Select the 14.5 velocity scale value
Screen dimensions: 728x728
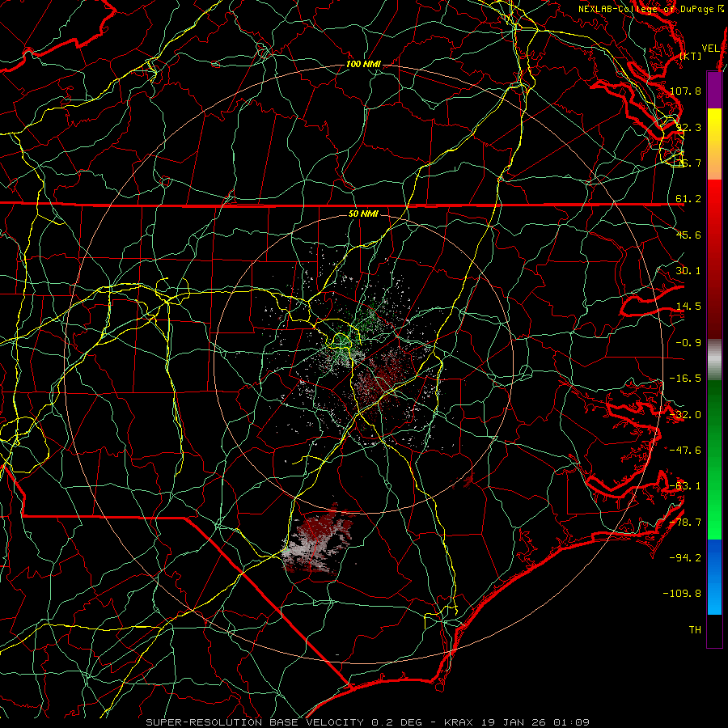pos(688,307)
